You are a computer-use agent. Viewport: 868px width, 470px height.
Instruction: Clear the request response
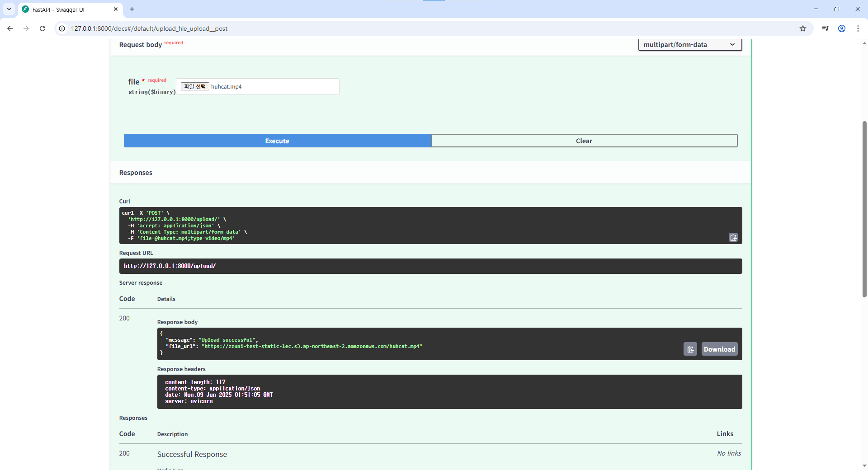point(584,141)
